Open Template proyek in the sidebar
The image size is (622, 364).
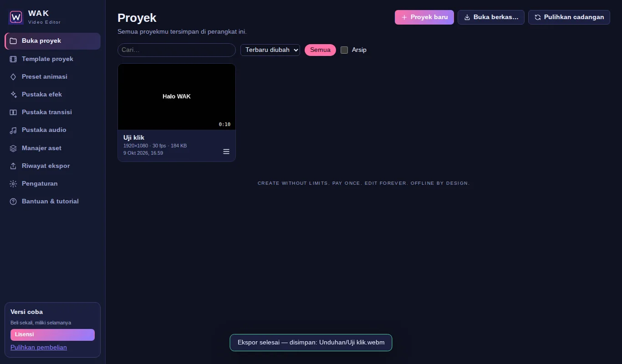[x=52, y=59]
